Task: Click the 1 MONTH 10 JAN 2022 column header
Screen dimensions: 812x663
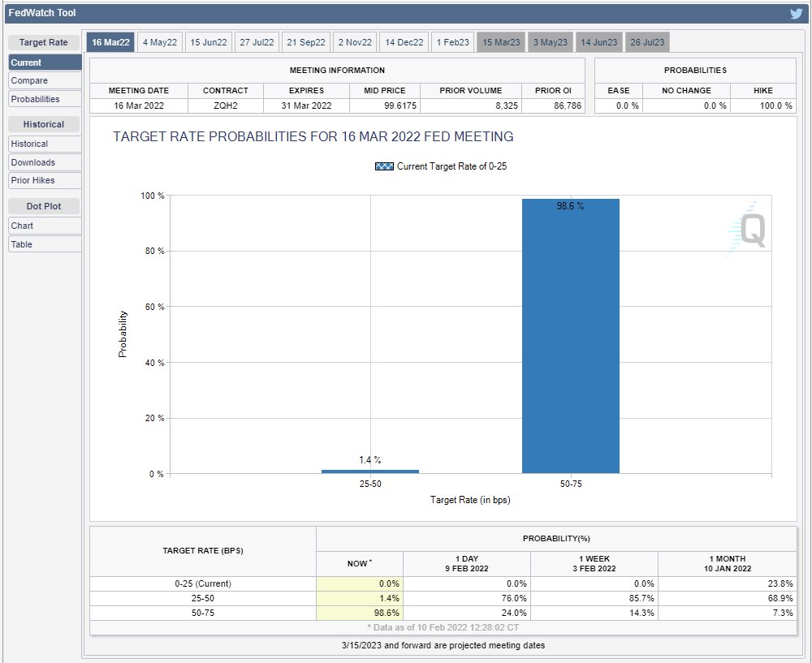Action: 728,564
